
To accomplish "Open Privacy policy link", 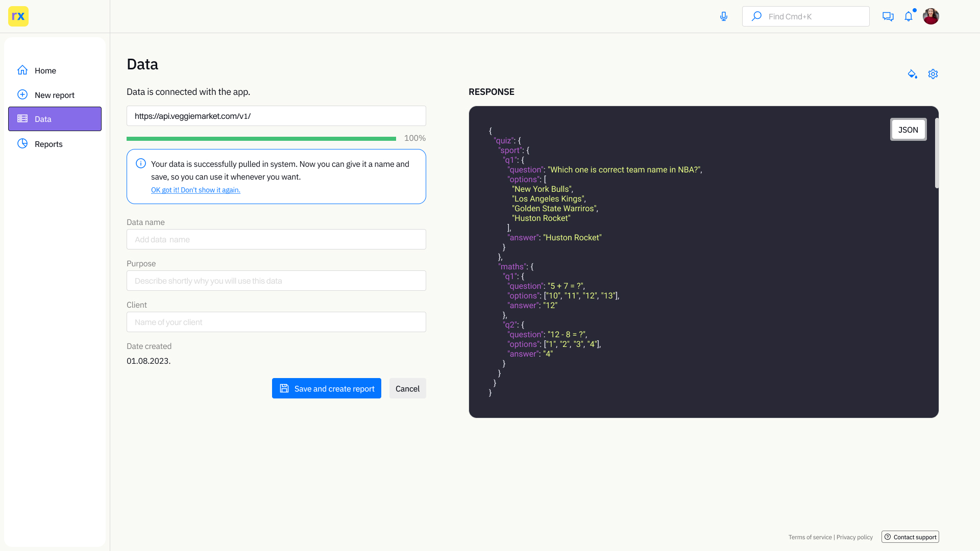I will (x=854, y=537).
